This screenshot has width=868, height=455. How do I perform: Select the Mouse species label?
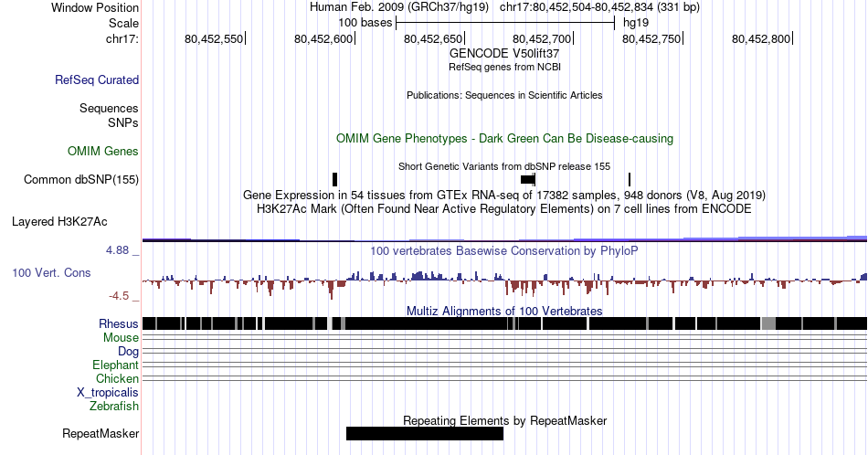tap(121, 338)
